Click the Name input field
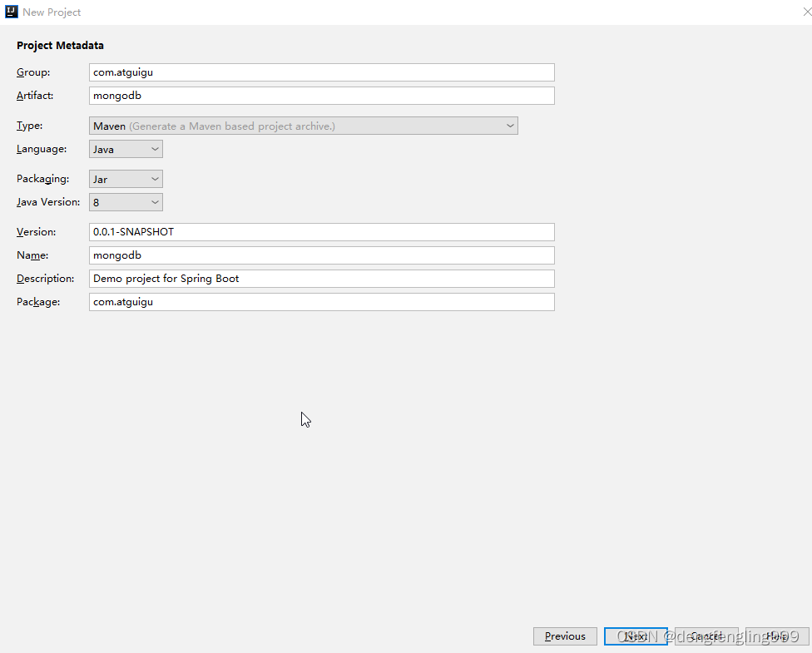Screen dimensions: 812x653 pos(322,255)
